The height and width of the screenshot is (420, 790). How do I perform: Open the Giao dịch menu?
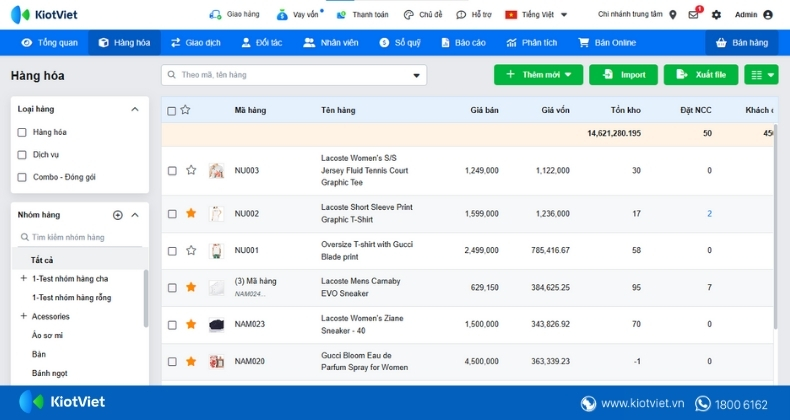[195, 43]
